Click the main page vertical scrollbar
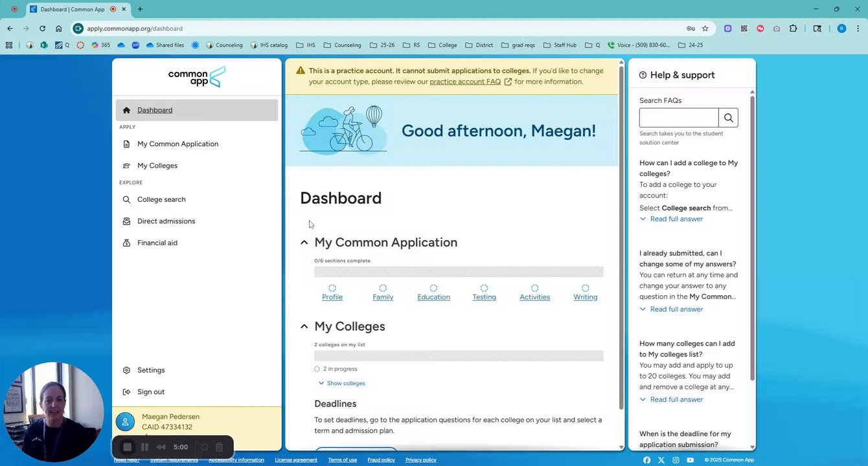 (621, 237)
